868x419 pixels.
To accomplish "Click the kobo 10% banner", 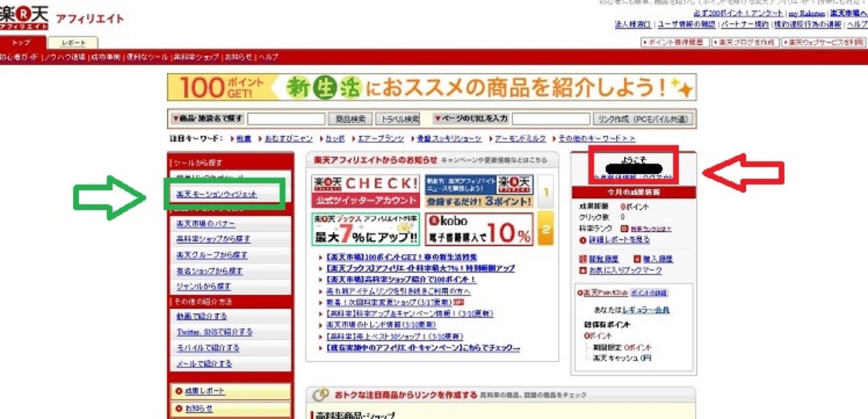I will (x=479, y=229).
